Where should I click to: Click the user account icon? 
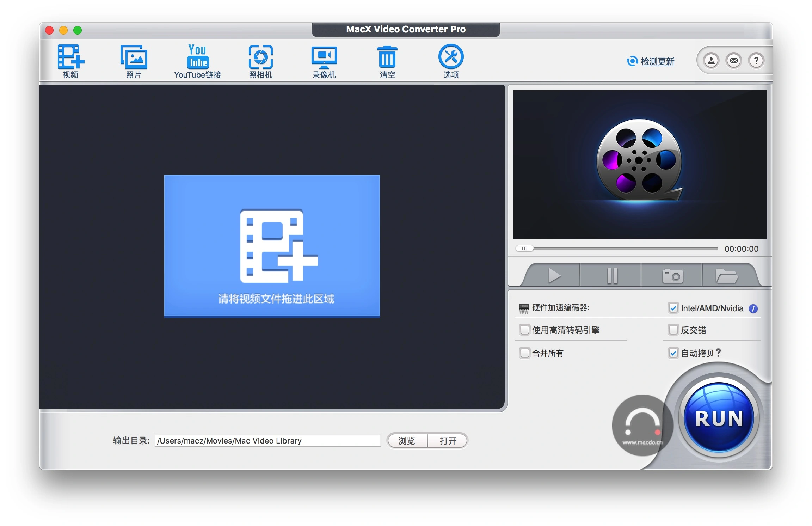pyautogui.click(x=711, y=61)
